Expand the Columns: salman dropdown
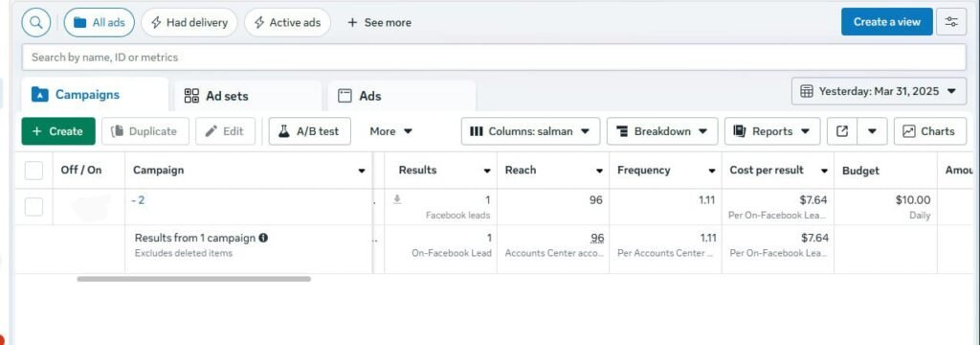 pyautogui.click(x=530, y=131)
